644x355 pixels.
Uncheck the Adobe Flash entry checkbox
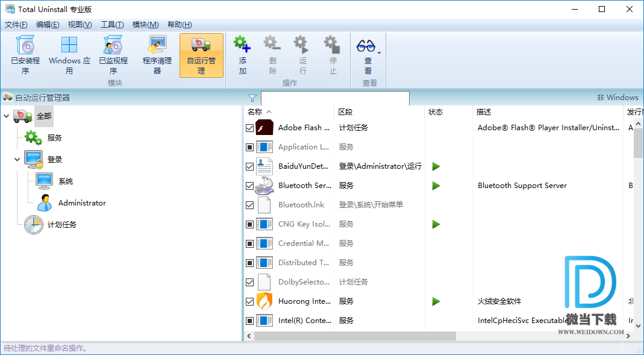click(x=250, y=128)
